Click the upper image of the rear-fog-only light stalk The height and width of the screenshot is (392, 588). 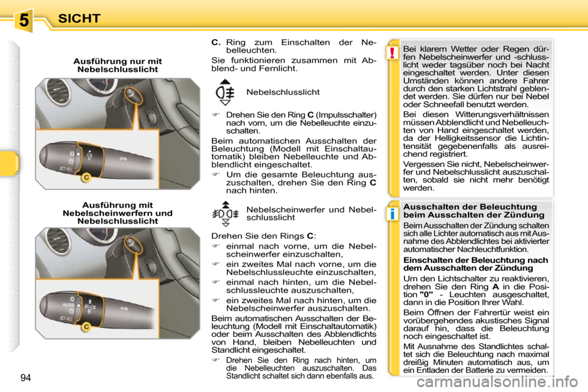point(118,134)
